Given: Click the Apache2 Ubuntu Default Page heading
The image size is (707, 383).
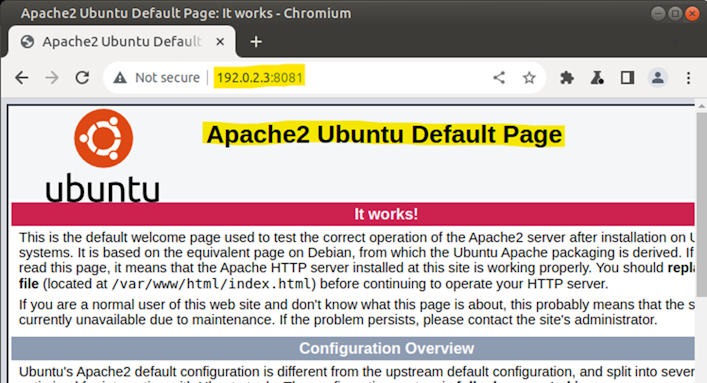Looking at the screenshot, I should (x=384, y=134).
